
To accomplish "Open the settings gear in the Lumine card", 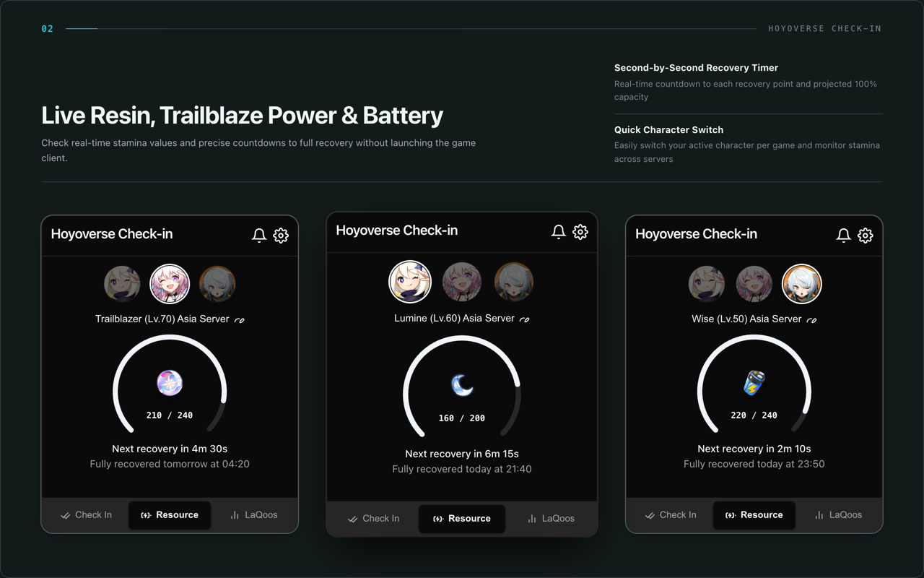I will pyautogui.click(x=580, y=231).
